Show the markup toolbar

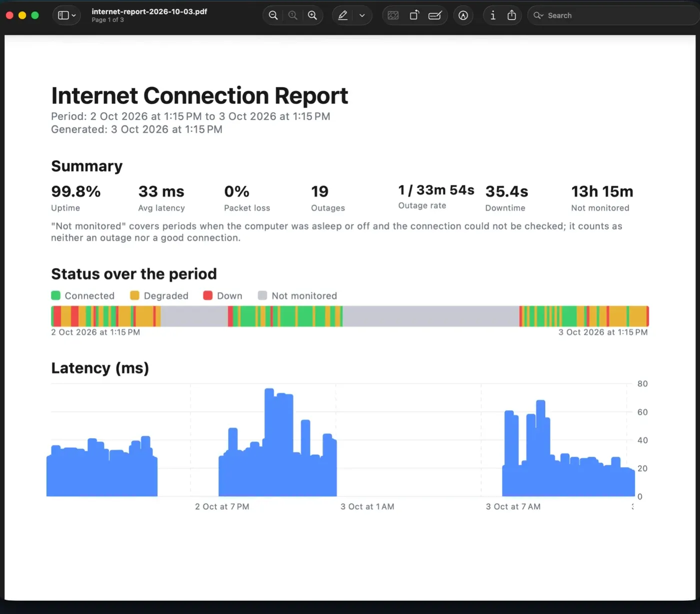pyautogui.click(x=463, y=16)
